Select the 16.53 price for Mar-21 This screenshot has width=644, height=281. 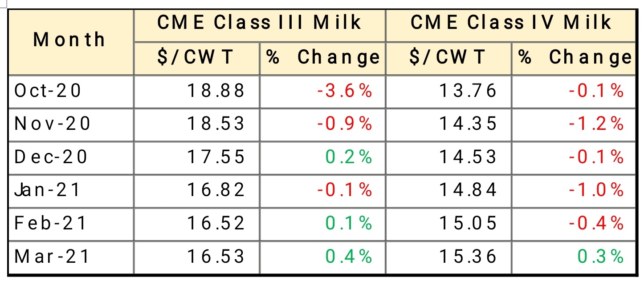point(216,256)
